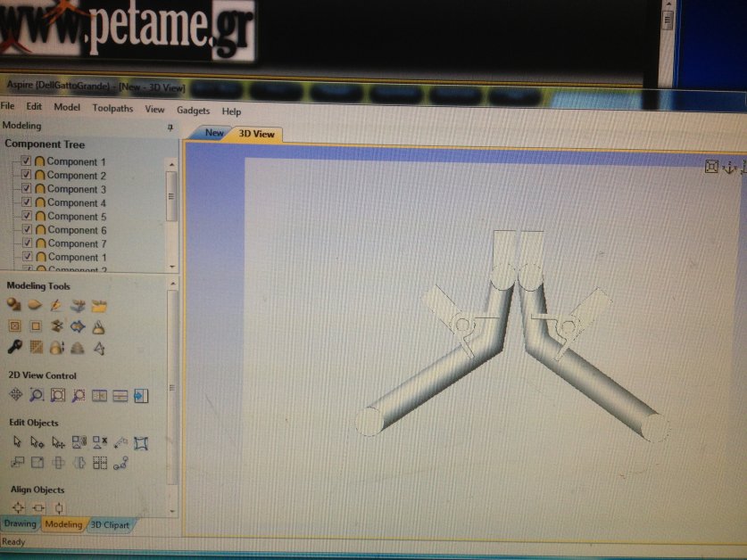Open the Gadgets menu
The width and height of the screenshot is (747, 560).
193,111
